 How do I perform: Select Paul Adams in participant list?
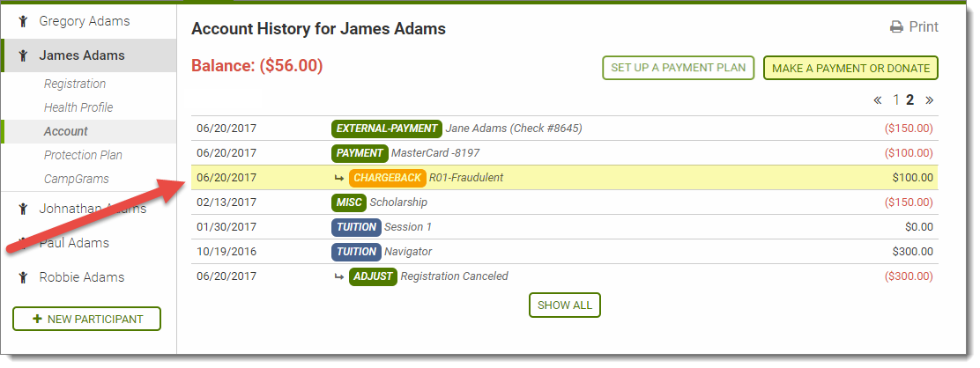(74, 243)
